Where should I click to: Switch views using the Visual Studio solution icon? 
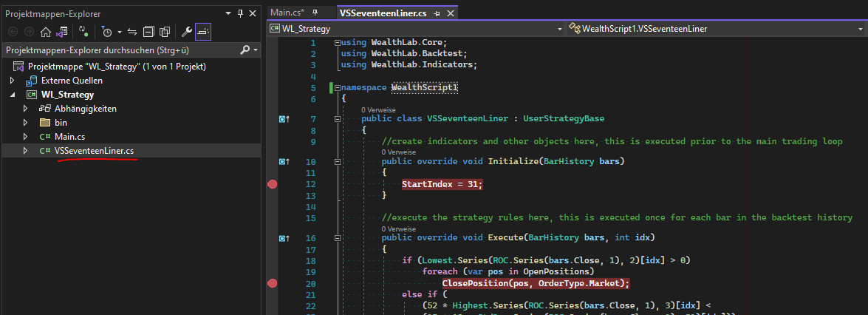pos(62,32)
